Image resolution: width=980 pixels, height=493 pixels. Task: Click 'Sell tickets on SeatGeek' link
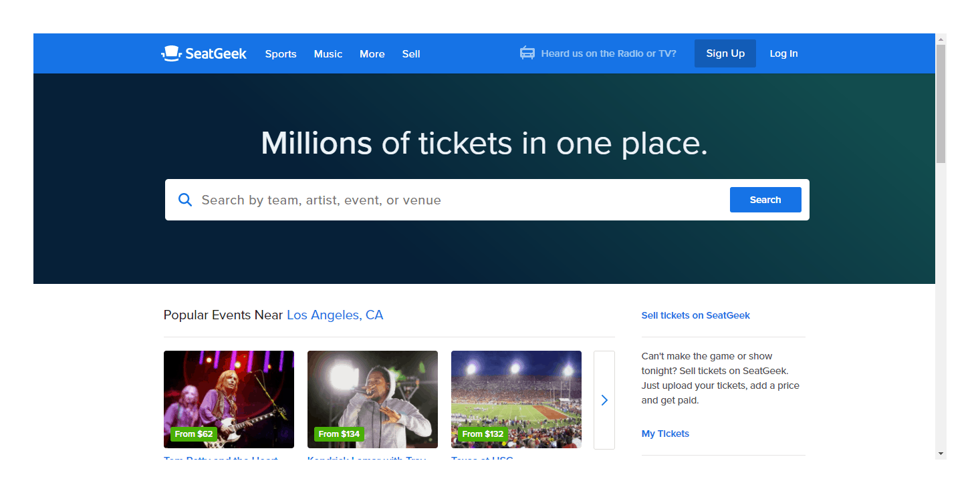tap(696, 315)
